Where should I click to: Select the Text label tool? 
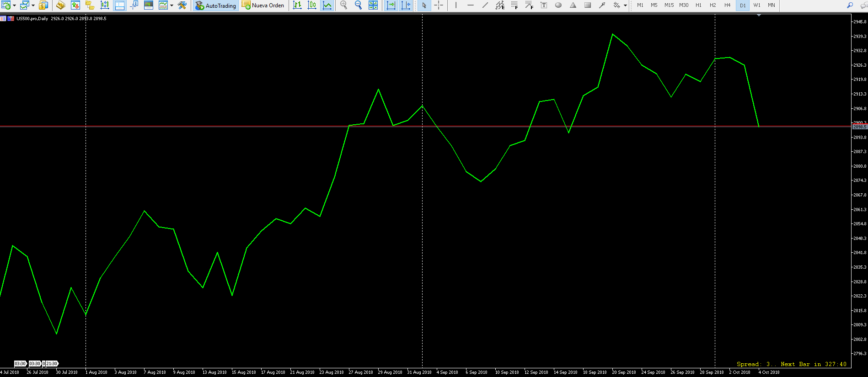pos(544,5)
